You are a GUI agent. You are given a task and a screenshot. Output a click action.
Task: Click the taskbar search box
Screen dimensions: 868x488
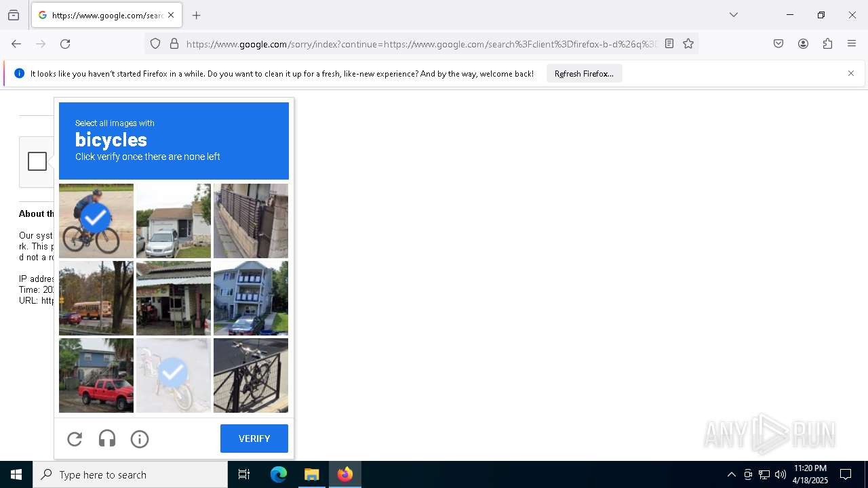(130, 474)
